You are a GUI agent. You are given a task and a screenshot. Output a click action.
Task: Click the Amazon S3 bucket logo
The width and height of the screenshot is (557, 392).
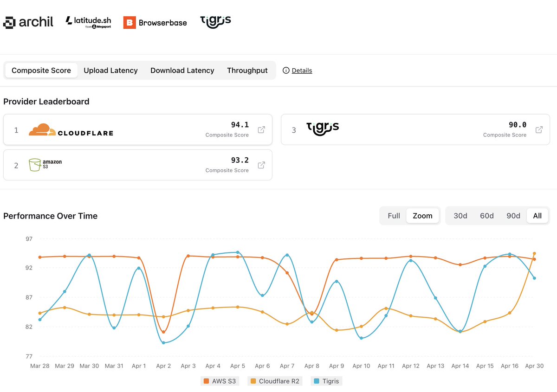pyautogui.click(x=45, y=165)
